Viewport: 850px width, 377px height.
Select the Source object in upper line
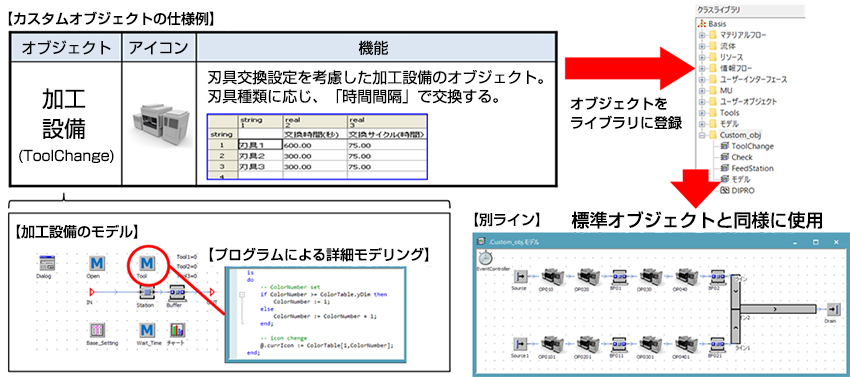point(521,277)
